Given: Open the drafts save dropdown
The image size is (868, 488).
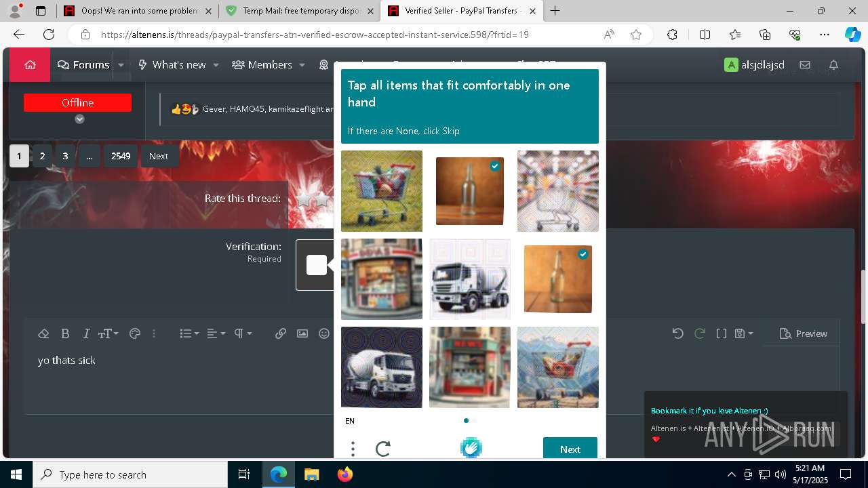Looking at the screenshot, I should [x=745, y=333].
